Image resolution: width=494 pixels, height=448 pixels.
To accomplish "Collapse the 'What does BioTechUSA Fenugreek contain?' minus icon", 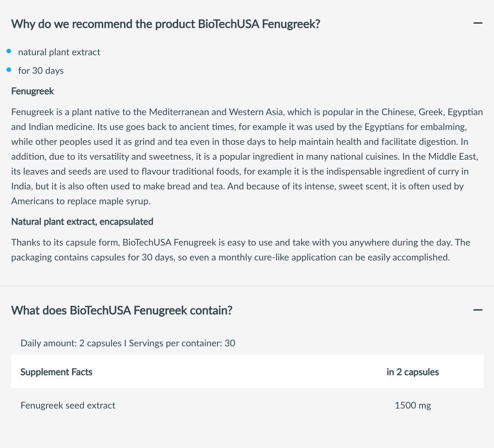I will 478,310.
